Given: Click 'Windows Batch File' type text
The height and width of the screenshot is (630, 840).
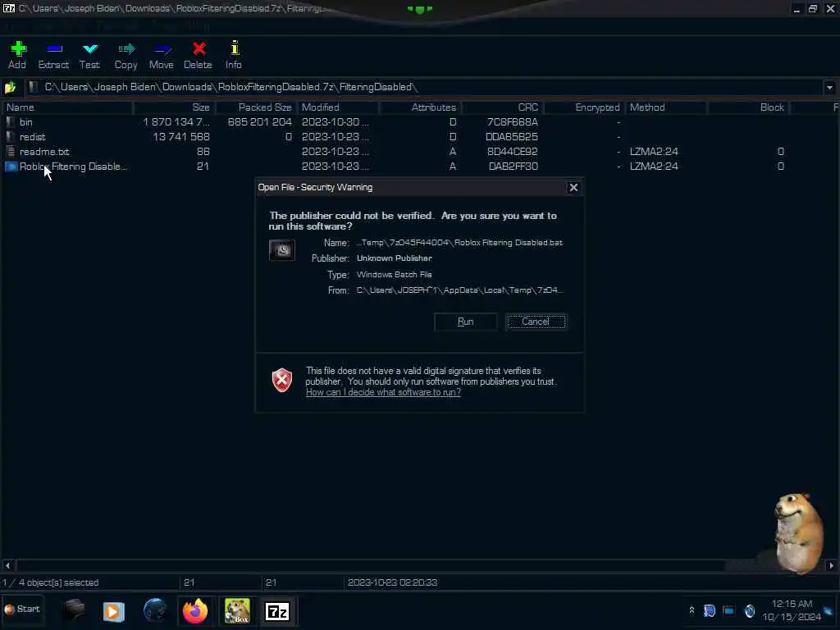Looking at the screenshot, I should [395, 274].
